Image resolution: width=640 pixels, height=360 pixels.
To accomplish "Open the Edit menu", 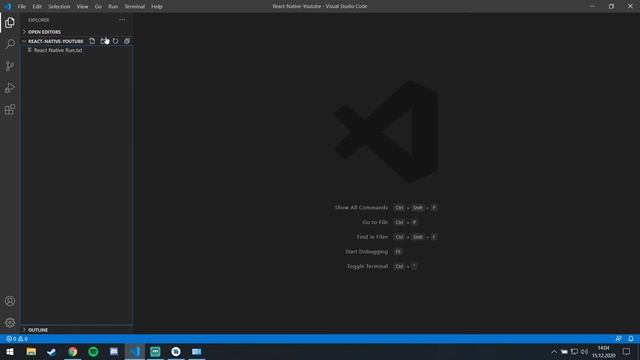I will click(x=37, y=6).
